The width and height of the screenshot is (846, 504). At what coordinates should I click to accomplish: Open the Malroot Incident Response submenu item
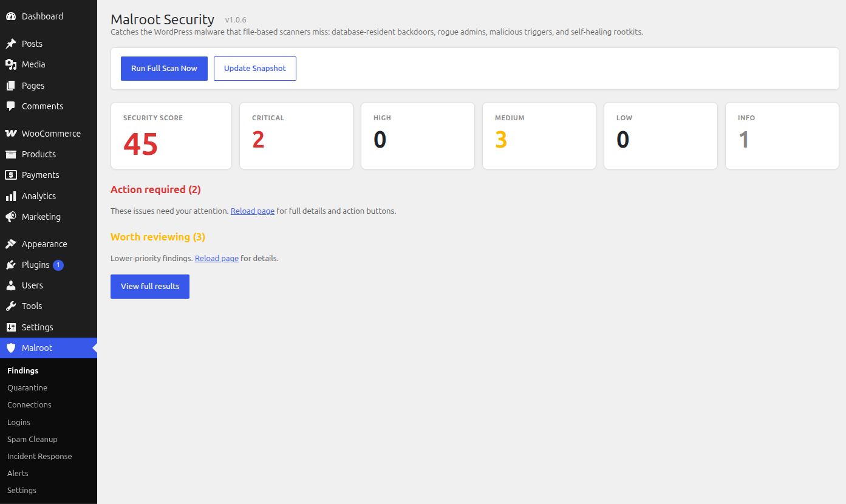coord(39,456)
